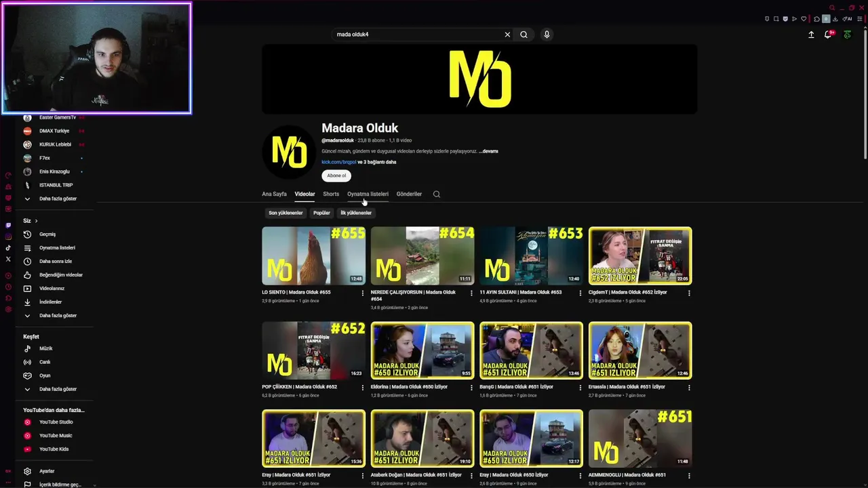Screen dimensions: 868x488
Task: Open Instagram in the browser sidebar
Action: (8, 237)
